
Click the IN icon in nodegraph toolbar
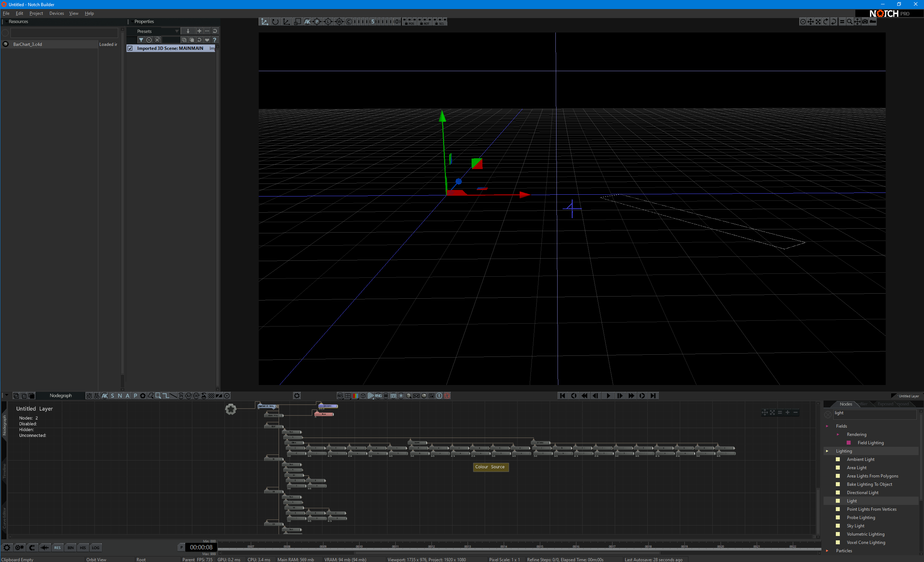(181, 395)
